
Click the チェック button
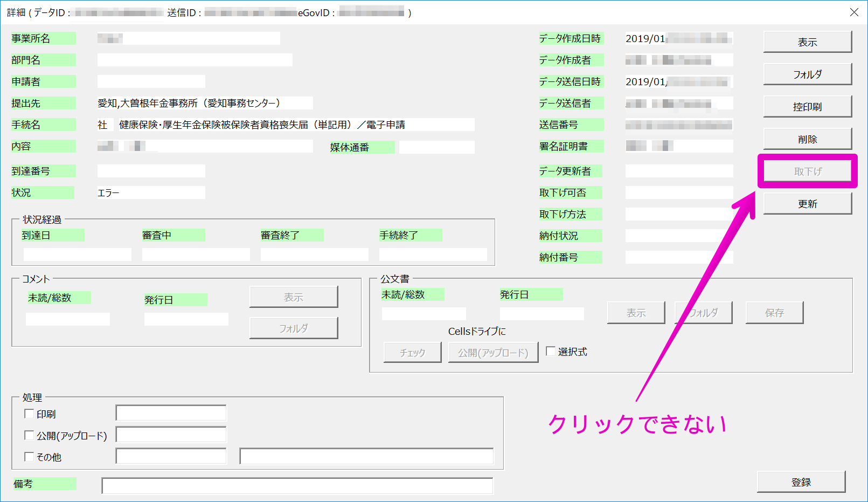tap(413, 353)
